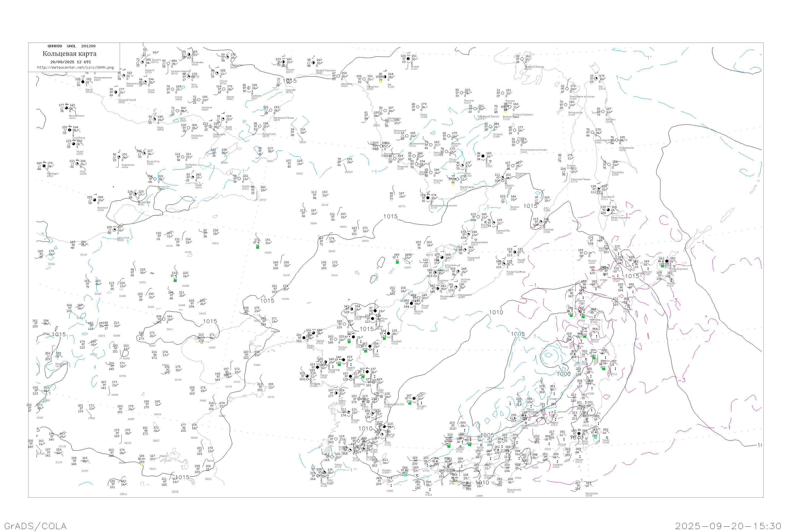
Task: Click the filled station circle at Кяхта
Action: [83, 82]
